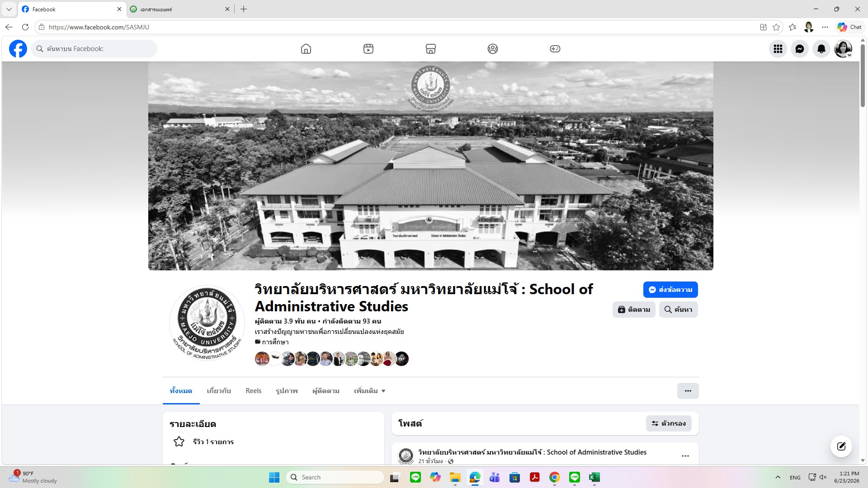This screenshot has height=488, width=868.
Task: Click the page vertical scrollbar thumb
Action: (x=863, y=75)
